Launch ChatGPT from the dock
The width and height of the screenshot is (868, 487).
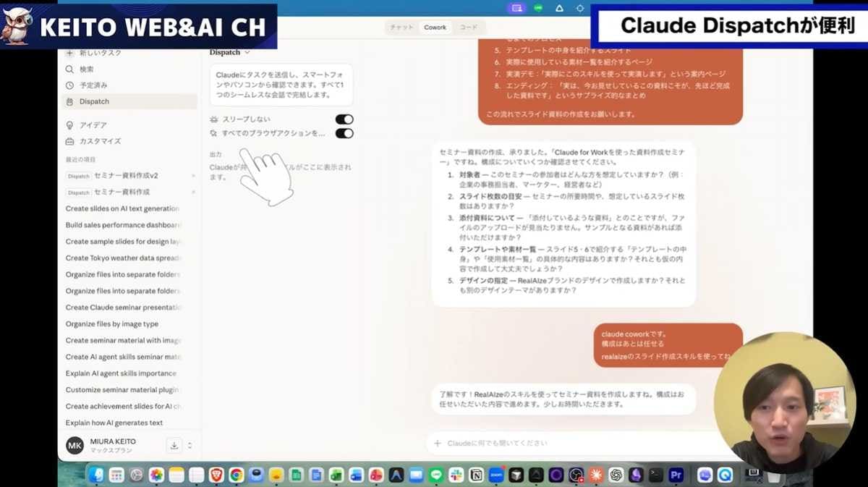coord(616,475)
